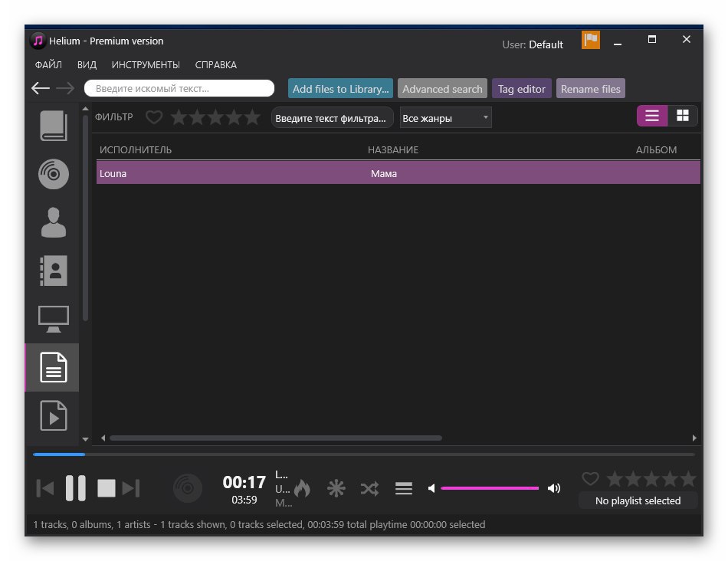Open the artists person icon in sidebar
The height and width of the screenshot is (561, 728).
point(54,222)
